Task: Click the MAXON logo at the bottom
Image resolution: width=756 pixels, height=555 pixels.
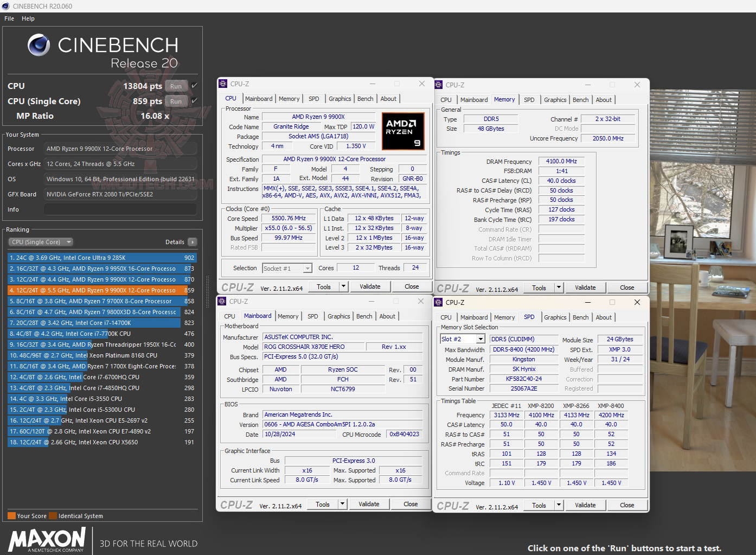Action: (46, 540)
